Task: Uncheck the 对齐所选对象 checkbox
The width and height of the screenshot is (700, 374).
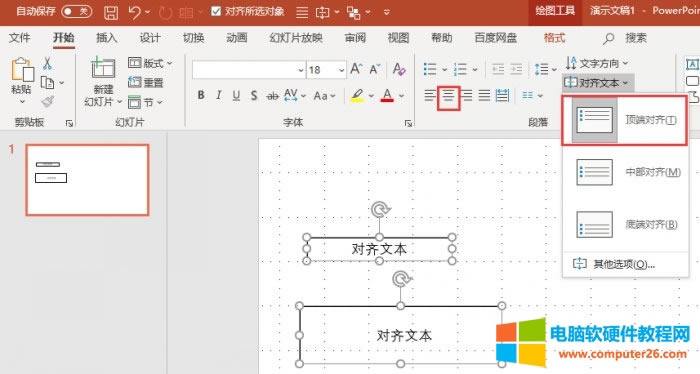Action: tap(216, 12)
